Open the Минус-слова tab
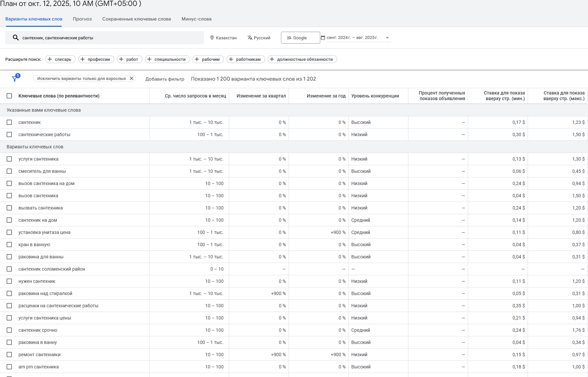Image resolution: width=588 pixels, height=377 pixels. point(196,19)
